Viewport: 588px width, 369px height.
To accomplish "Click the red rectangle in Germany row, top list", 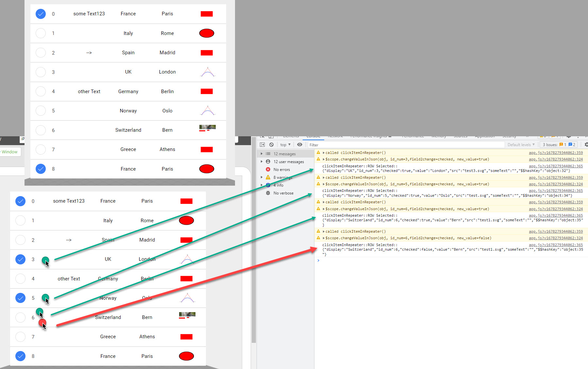I will pyautogui.click(x=207, y=91).
